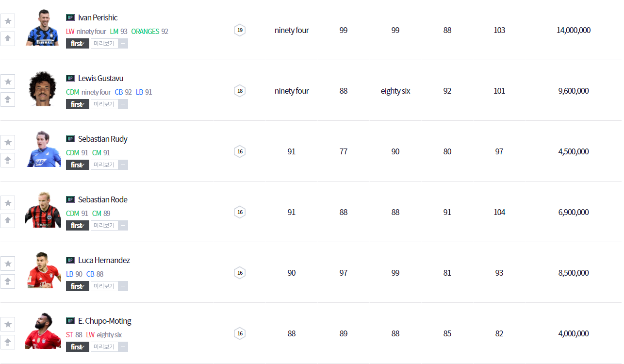The image size is (624, 364).
Task: Open 미리보기 preview for Sebastian Rudy
Action: (x=104, y=165)
